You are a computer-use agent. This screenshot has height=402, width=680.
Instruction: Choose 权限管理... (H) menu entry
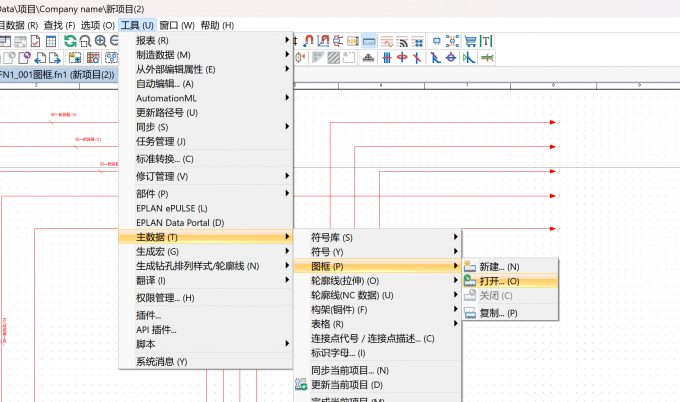[206, 297]
